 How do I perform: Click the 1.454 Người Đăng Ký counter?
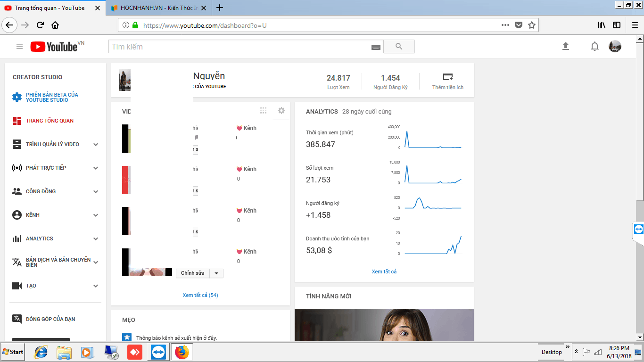pyautogui.click(x=390, y=82)
